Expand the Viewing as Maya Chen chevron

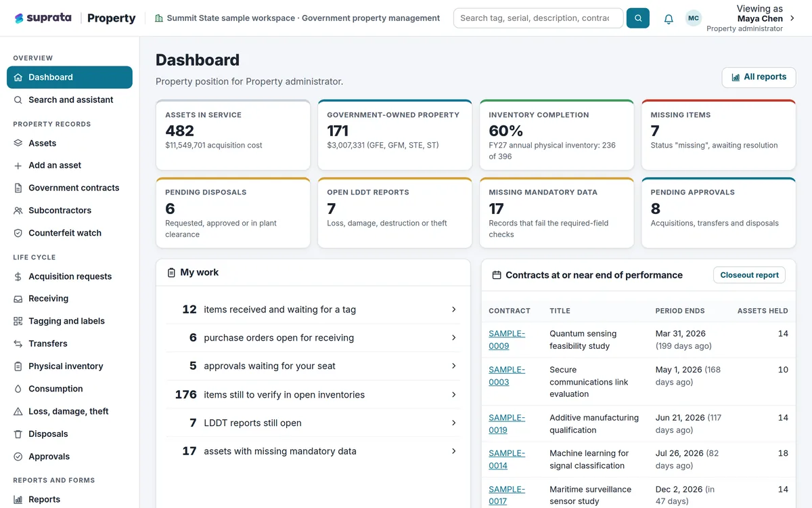pyautogui.click(x=792, y=19)
